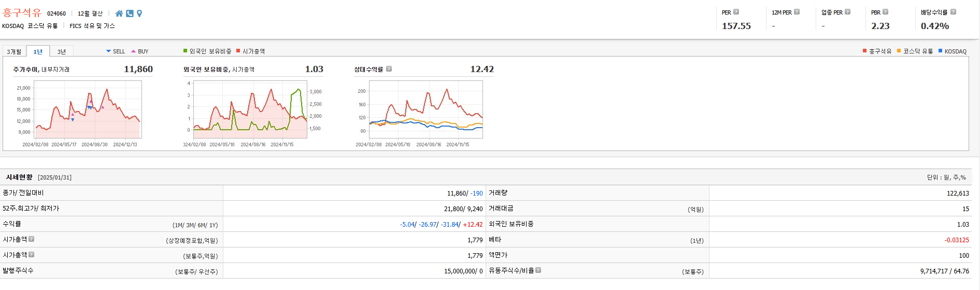Image resolution: width=980 pixels, height=290 pixels.
Task: Open the company homepage house icon
Action: [x=119, y=13]
